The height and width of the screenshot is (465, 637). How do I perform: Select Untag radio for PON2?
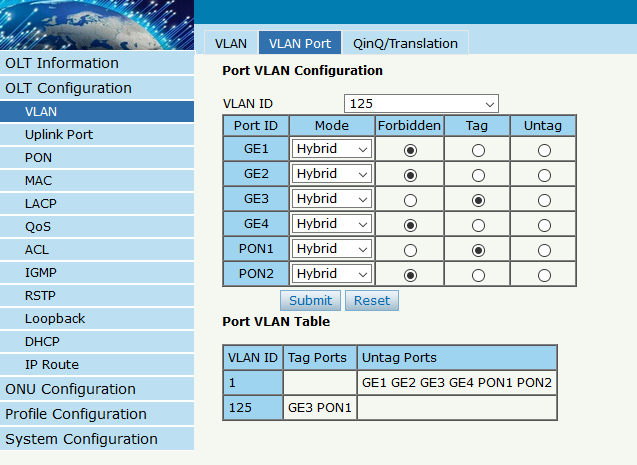pos(544,275)
